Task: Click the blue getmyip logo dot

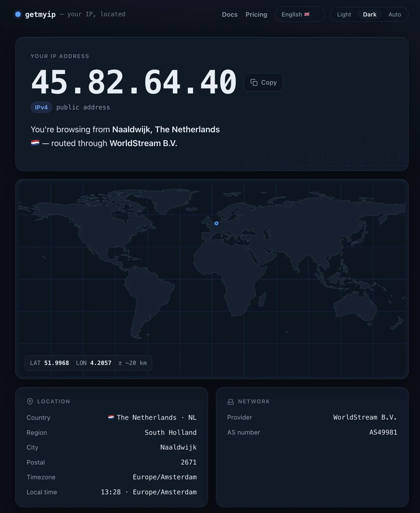Action: pos(18,14)
